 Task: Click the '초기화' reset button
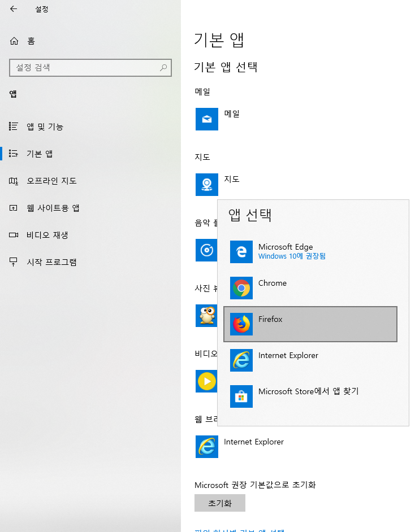click(220, 503)
